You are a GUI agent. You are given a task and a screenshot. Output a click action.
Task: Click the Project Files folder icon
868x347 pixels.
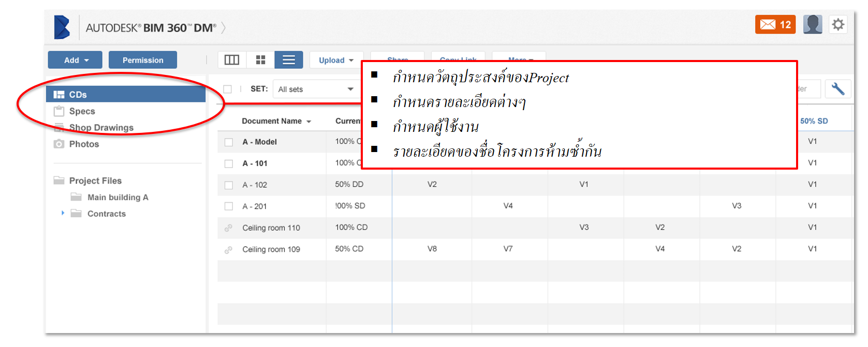coord(59,180)
